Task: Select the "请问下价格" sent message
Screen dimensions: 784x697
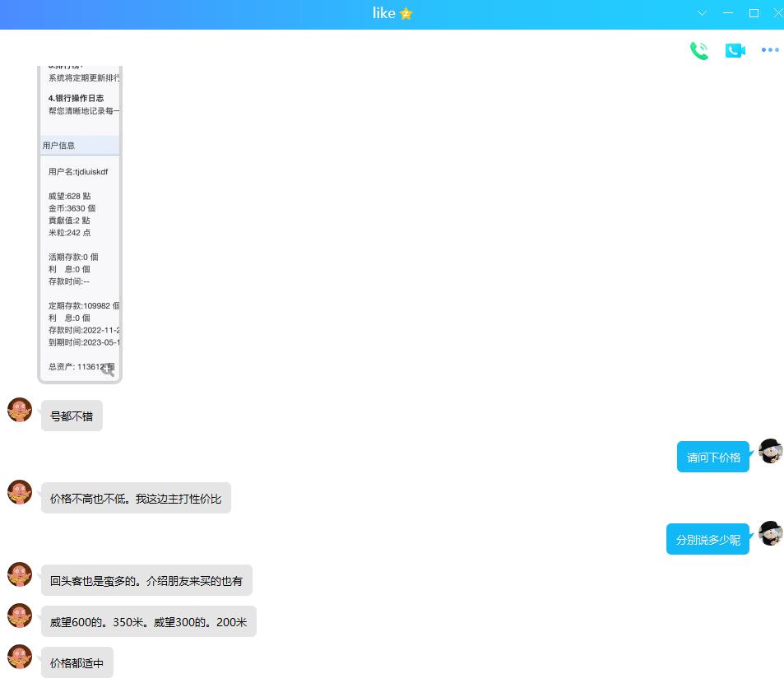Action: point(713,458)
